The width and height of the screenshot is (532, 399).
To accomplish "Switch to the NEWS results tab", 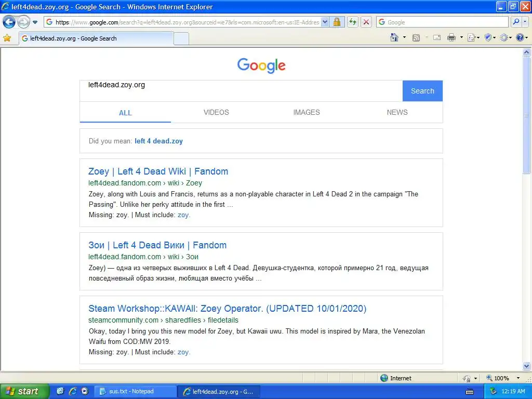I will click(x=397, y=112).
